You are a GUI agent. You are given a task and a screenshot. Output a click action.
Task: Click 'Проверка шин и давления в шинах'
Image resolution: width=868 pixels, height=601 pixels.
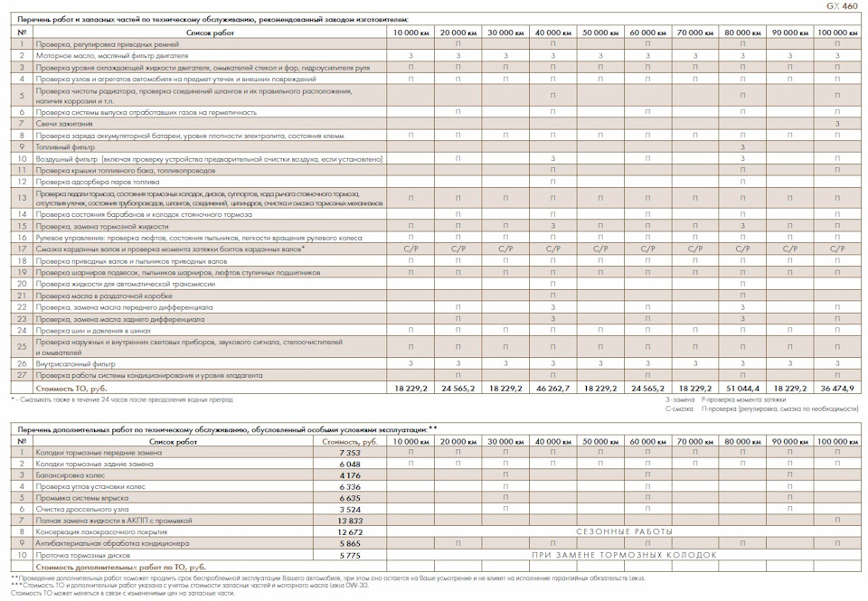(93, 331)
